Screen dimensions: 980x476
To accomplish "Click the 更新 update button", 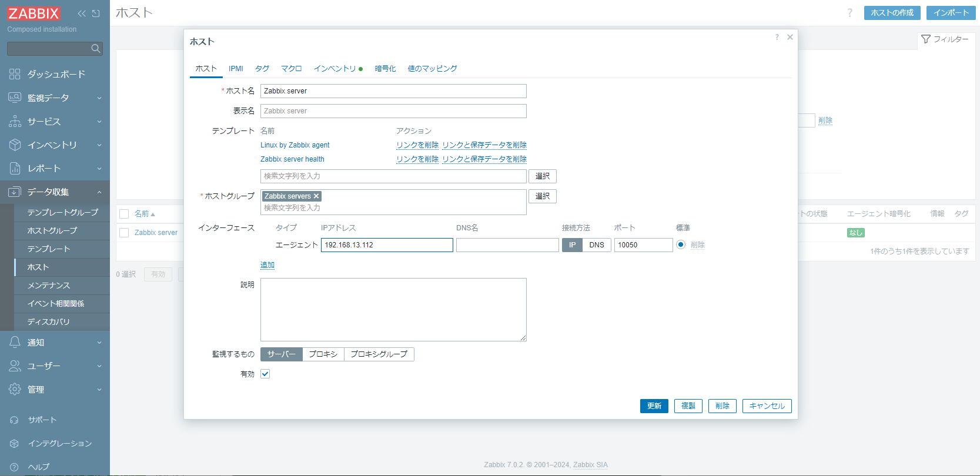I will coord(654,406).
